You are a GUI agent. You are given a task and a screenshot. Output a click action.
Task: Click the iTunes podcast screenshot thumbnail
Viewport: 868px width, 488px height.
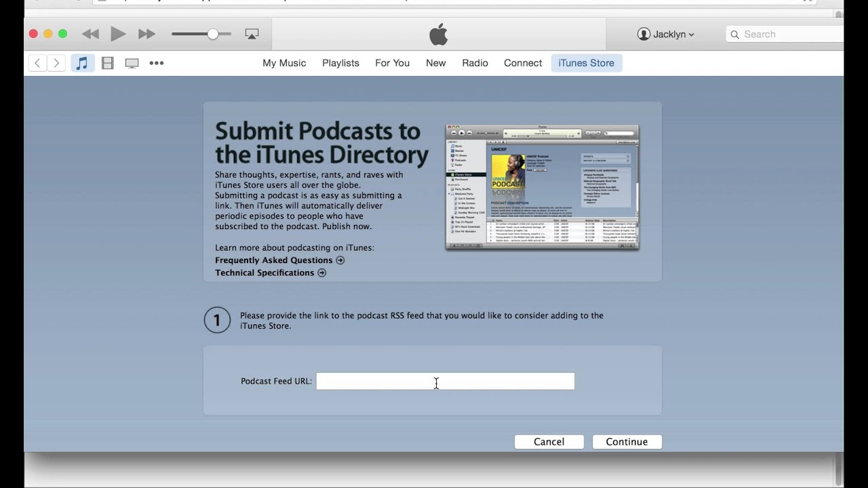542,187
